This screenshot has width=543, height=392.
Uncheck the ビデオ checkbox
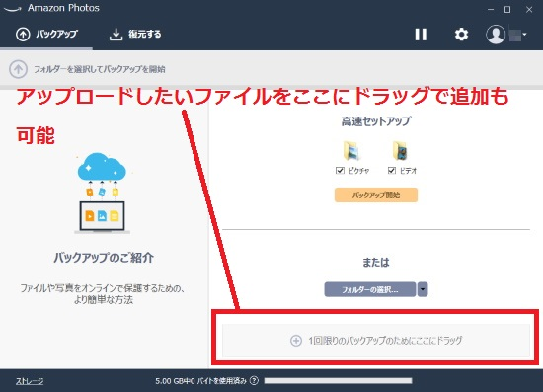392,171
